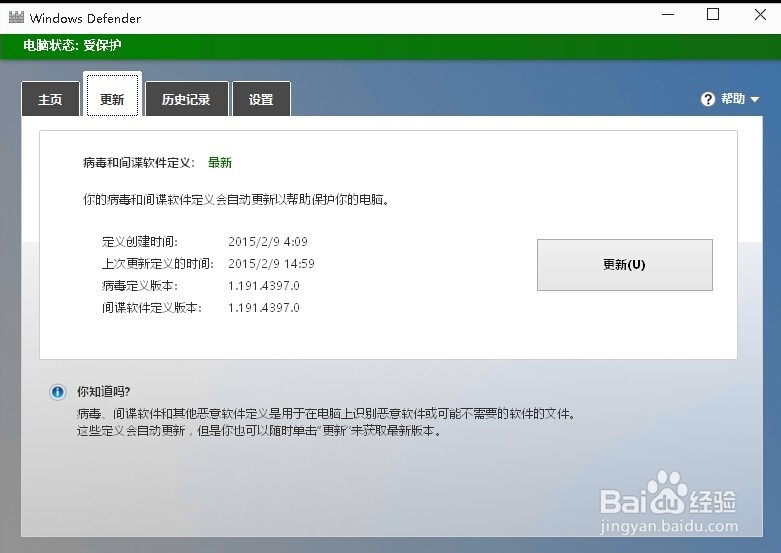Click virus definition version value beside 病毒定义版本
This screenshot has height=553, width=781.
click(263, 285)
